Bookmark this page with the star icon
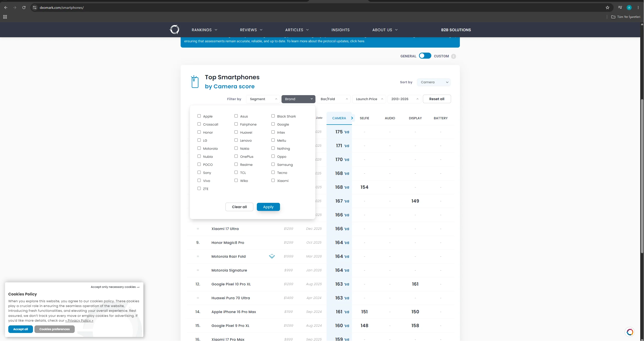This screenshot has width=644, height=341. click(608, 8)
